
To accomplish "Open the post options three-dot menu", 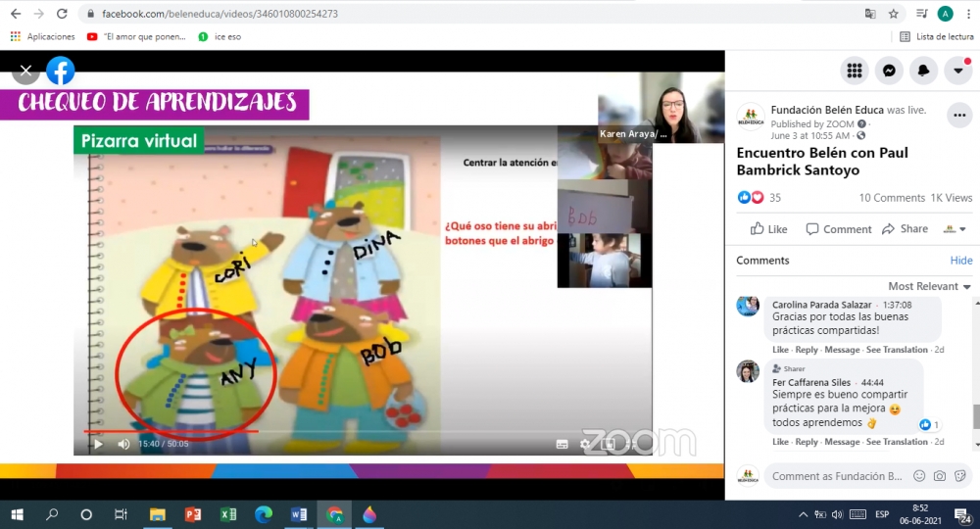I will [x=959, y=116].
